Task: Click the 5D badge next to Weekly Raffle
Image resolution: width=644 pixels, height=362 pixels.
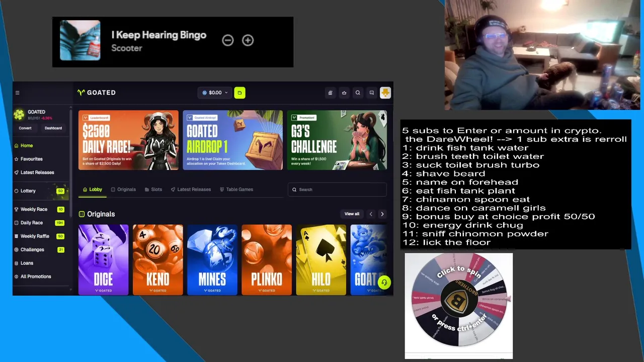Action: [x=60, y=236]
